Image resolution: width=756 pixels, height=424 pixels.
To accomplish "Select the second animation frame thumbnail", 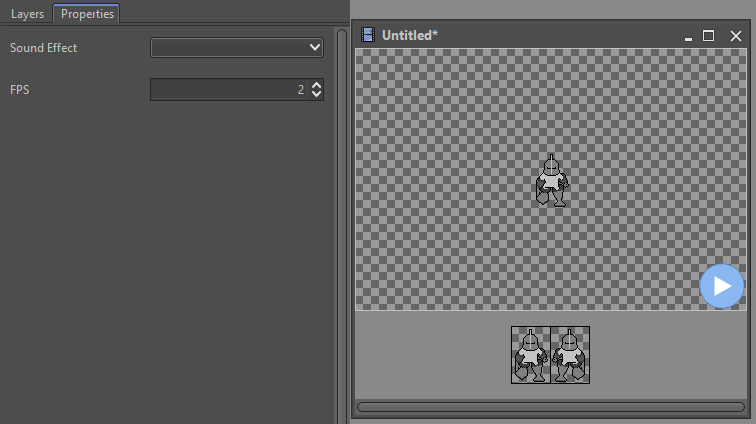I will [x=570, y=355].
